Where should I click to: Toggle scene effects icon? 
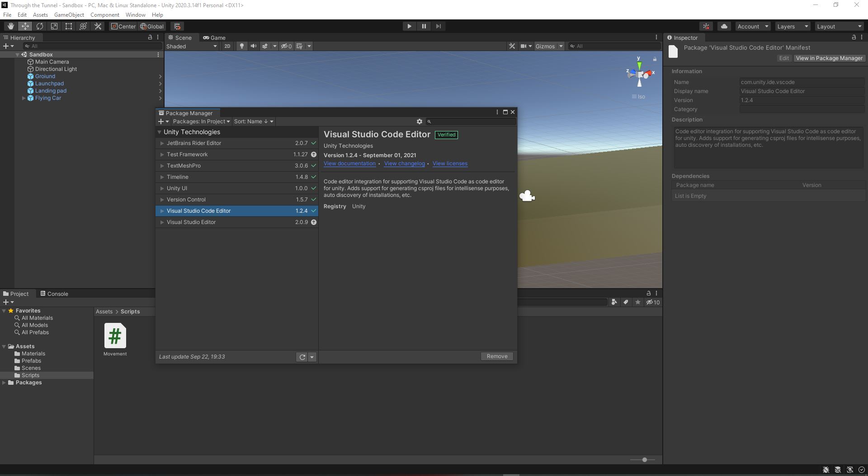tap(265, 46)
